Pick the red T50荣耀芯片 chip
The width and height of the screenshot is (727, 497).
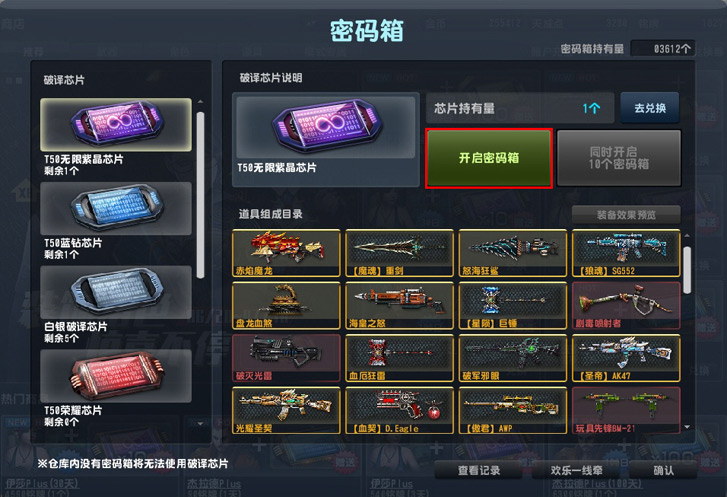click(116, 376)
